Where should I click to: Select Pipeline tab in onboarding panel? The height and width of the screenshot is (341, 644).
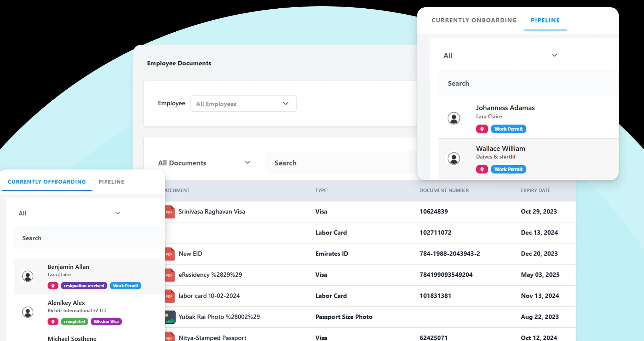[545, 20]
